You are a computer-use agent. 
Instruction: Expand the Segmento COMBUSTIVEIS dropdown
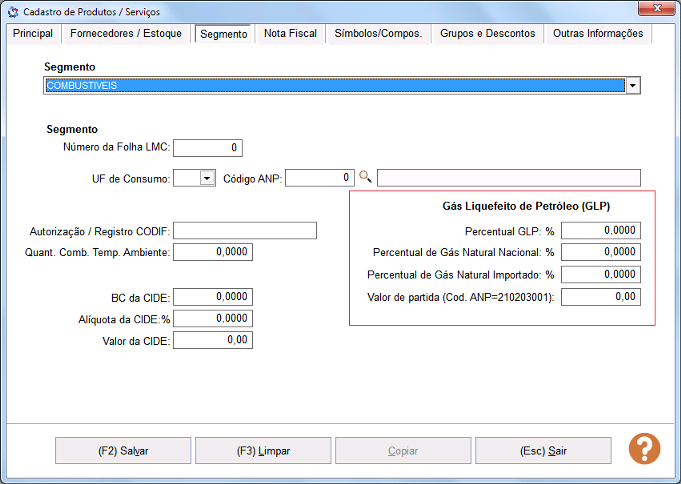click(x=632, y=86)
